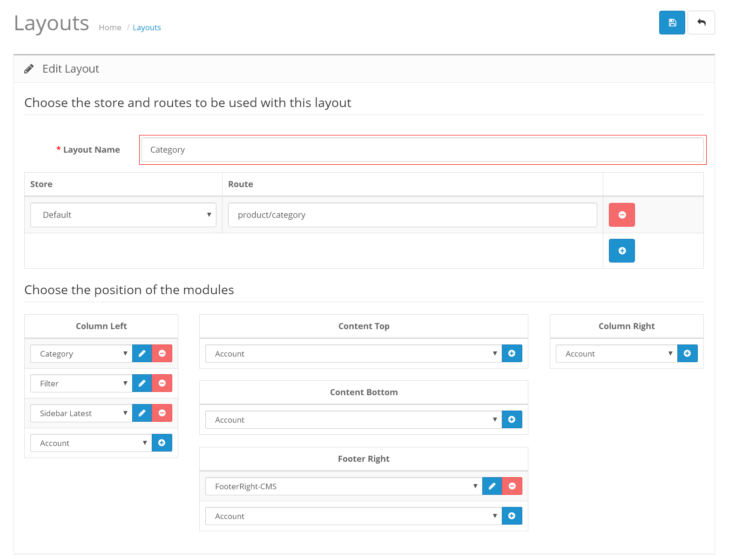Go to Layouts breadcrumb link

click(x=147, y=28)
